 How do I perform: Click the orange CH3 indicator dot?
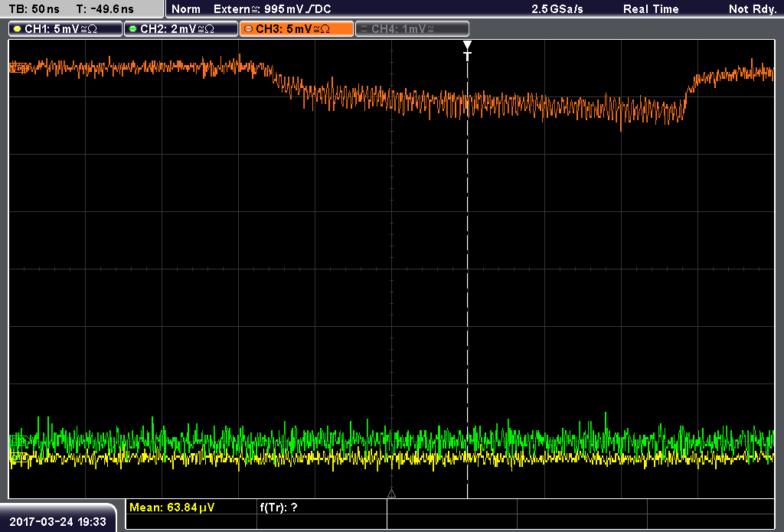(x=249, y=29)
